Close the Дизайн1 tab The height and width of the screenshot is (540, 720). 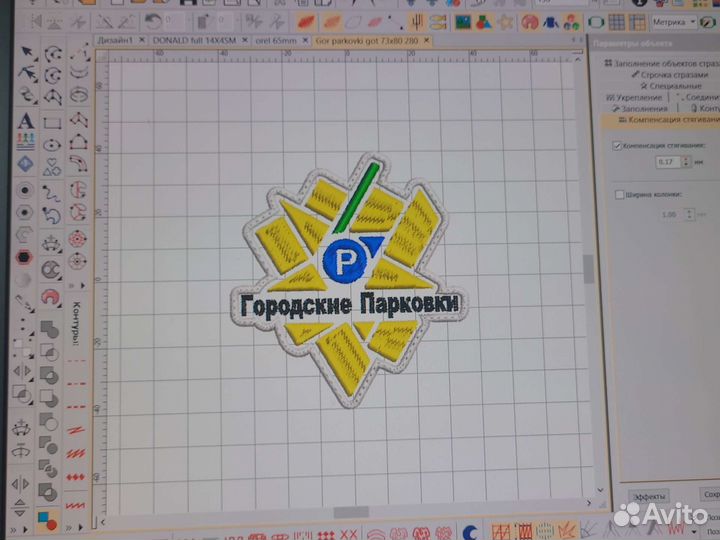(x=141, y=40)
